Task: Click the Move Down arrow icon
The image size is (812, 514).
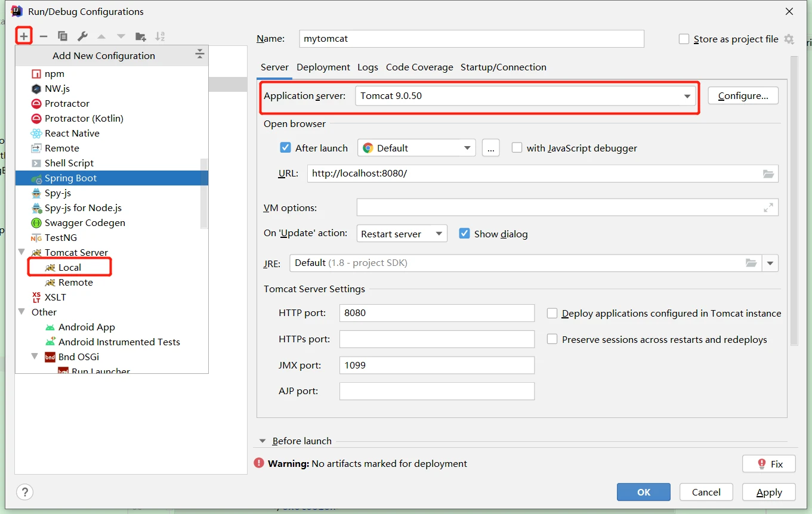Action: (121, 36)
